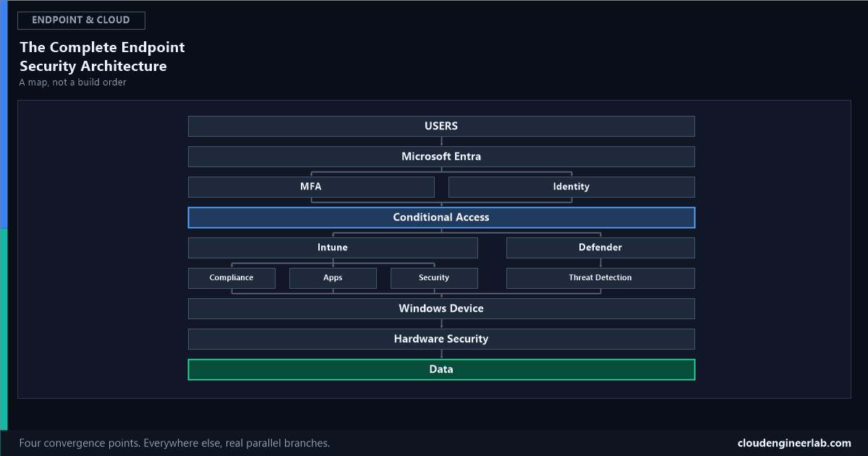Click the Microsoft Entra box
Viewport: 868px width, 456px height.
[441, 156]
